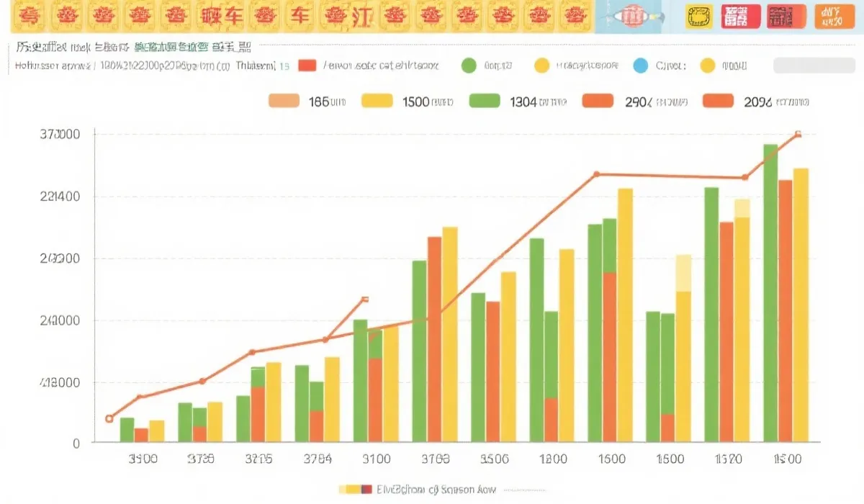Click the striped lantern icon in the banner

(x=633, y=17)
